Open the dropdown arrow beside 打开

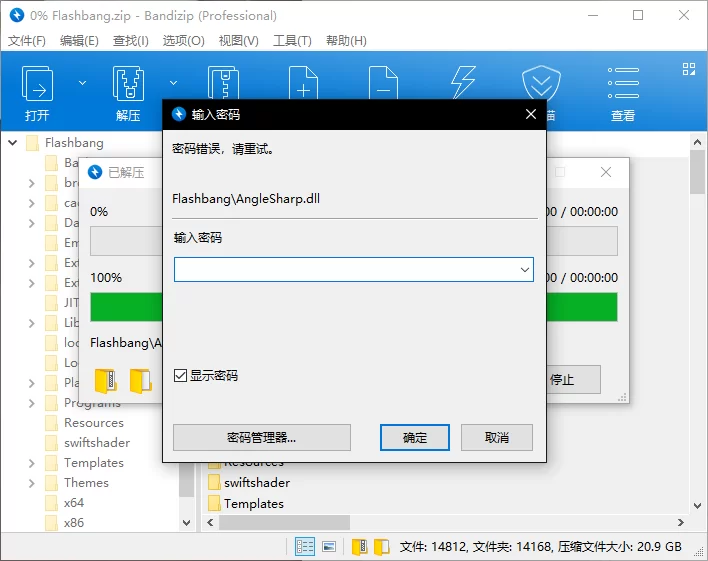pyautogui.click(x=82, y=83)
